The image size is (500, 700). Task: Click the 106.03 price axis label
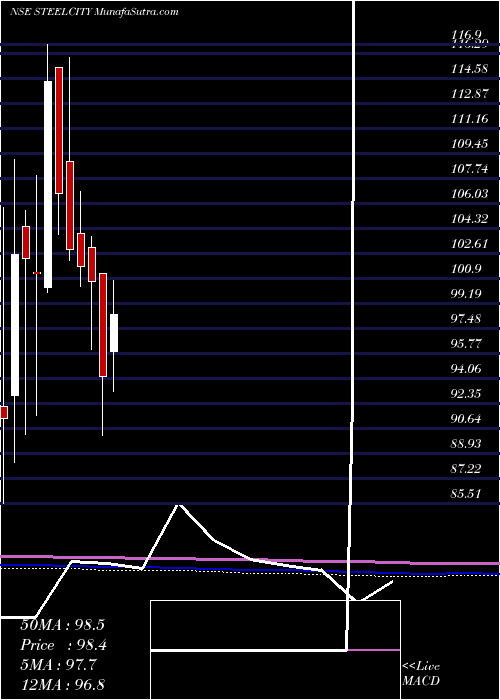pos(470,194)
